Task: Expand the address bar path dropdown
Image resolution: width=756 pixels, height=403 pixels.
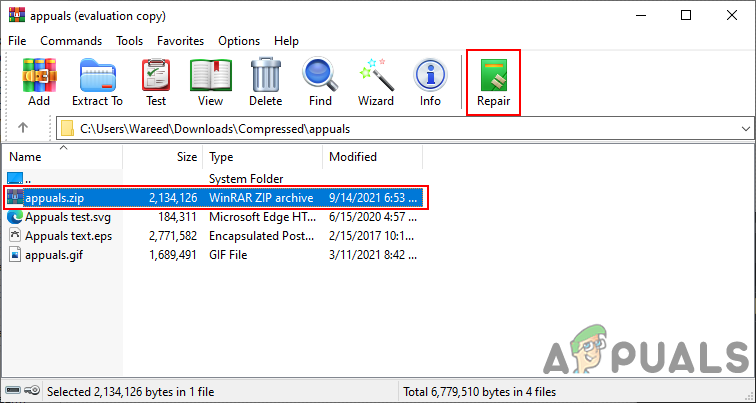Action: coord(745,129)
